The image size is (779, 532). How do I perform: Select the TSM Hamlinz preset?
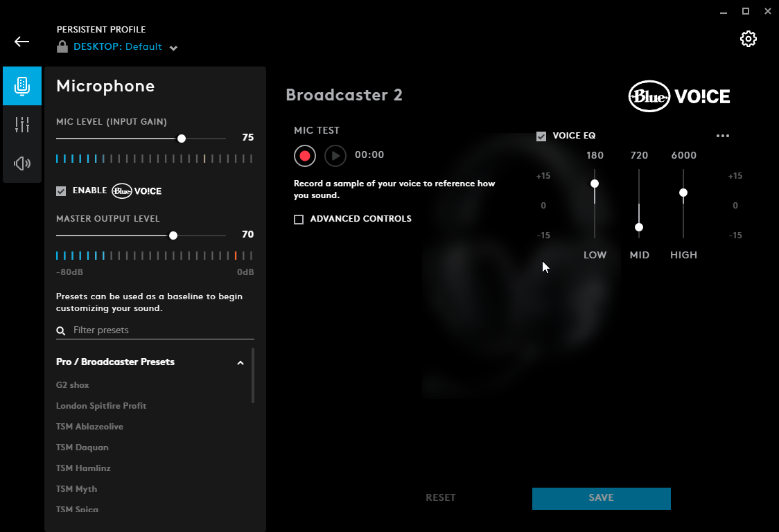[83, 468]
